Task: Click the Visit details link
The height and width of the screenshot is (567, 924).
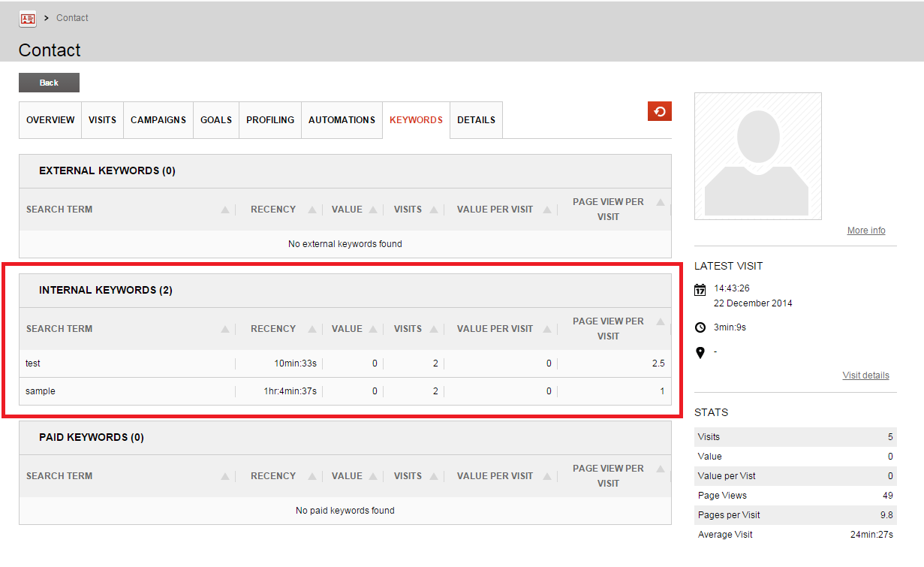Action: point(865,375)
